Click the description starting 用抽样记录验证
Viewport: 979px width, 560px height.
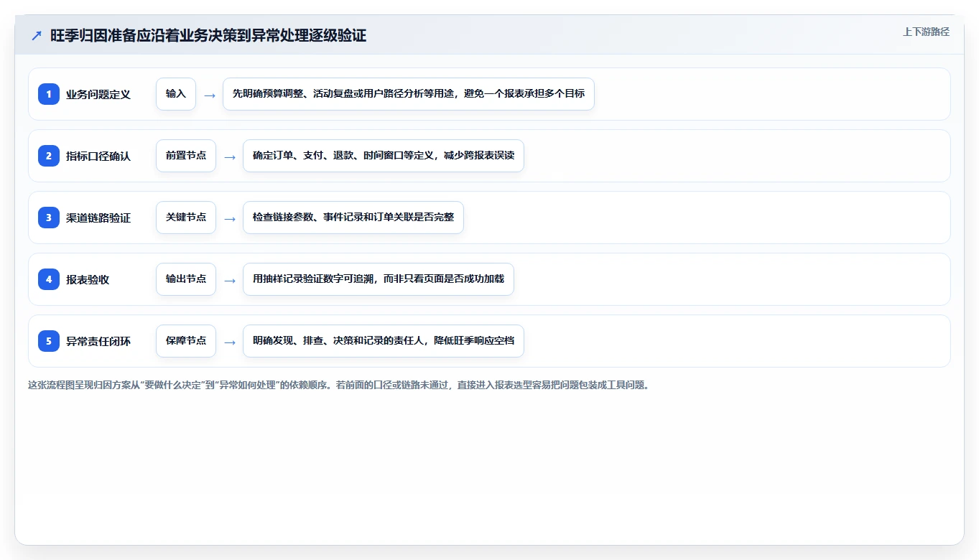379,279
